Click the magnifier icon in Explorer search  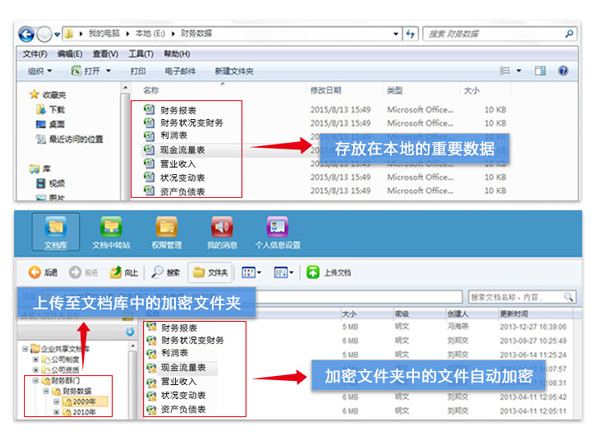point(569,34)
